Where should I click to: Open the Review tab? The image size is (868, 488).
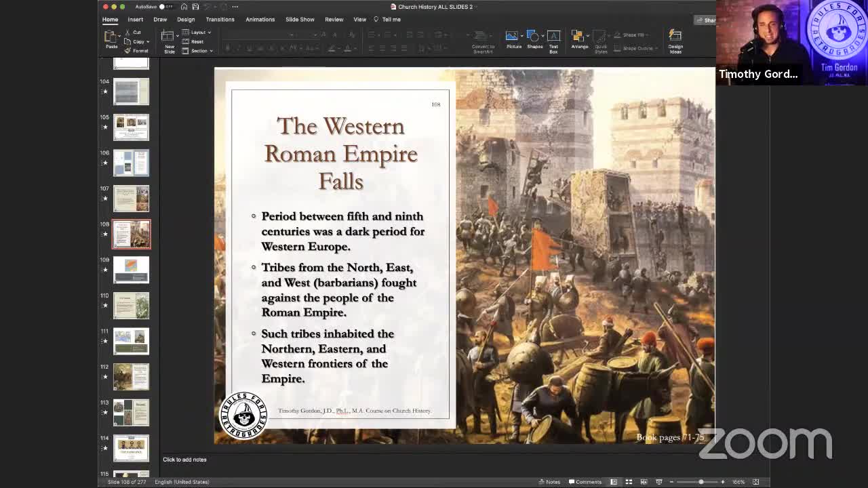point(334,20)
